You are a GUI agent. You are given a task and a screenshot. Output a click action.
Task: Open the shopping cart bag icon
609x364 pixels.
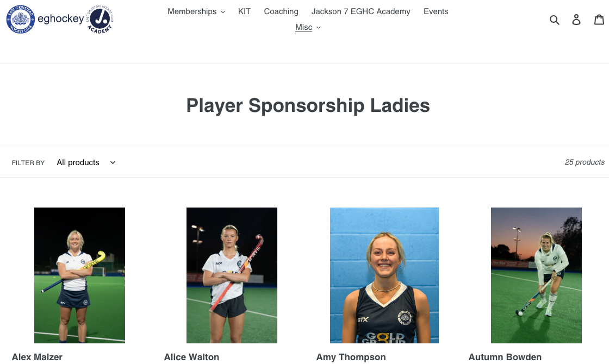click(599, 20)
